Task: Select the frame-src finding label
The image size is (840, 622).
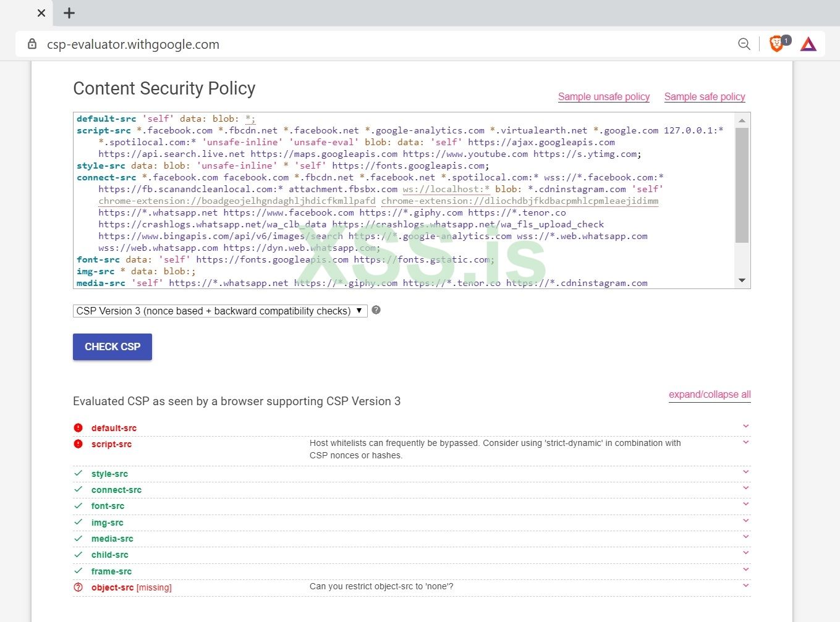Action: point(111,571)
